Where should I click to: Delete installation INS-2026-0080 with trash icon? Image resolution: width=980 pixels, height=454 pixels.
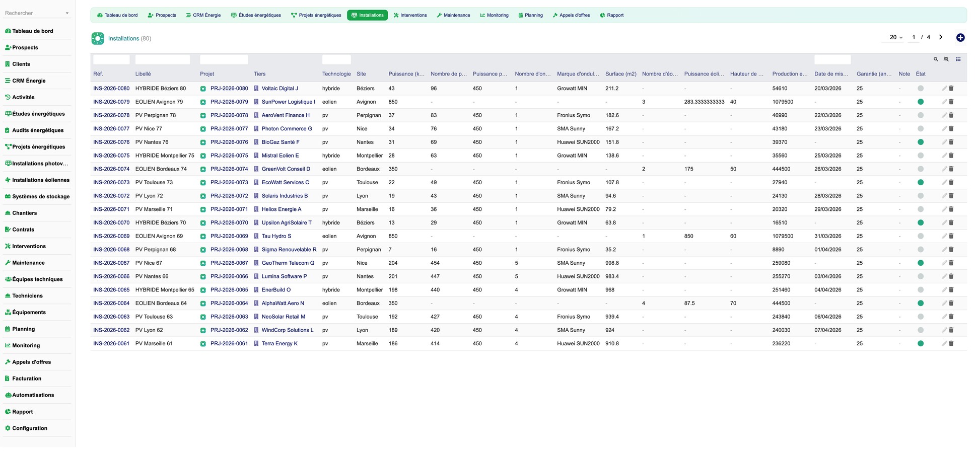tap(951, 89)
